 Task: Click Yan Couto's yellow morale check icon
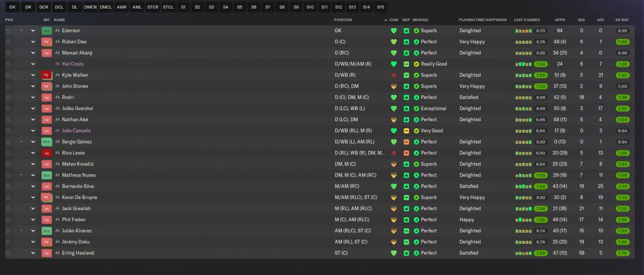point(416,64)
